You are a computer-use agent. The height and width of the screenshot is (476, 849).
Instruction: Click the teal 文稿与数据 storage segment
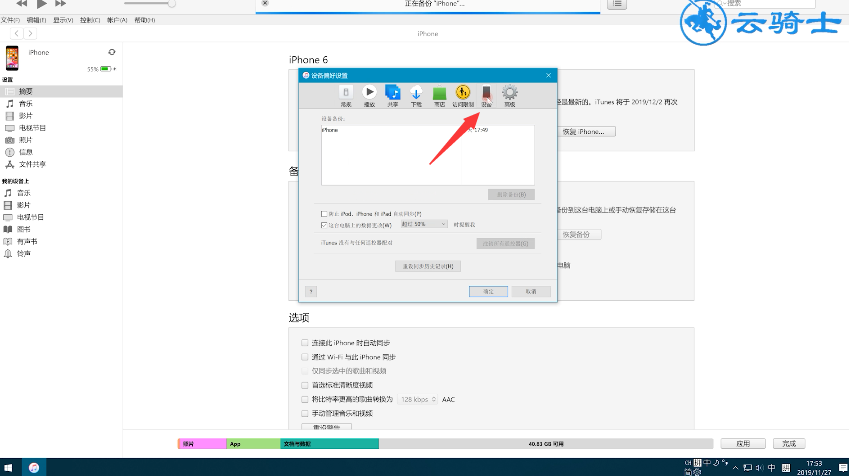pyautogui.click(x=330, y=444)
